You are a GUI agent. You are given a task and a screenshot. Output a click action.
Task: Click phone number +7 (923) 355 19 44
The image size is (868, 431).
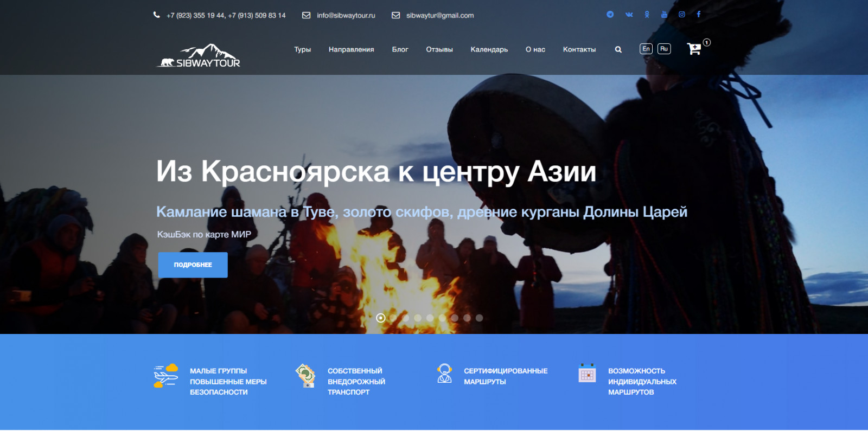point(195,15)
